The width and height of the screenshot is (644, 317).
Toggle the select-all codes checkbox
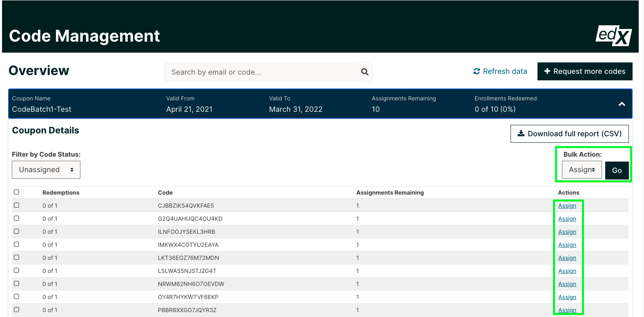click(x=17, y=192)
